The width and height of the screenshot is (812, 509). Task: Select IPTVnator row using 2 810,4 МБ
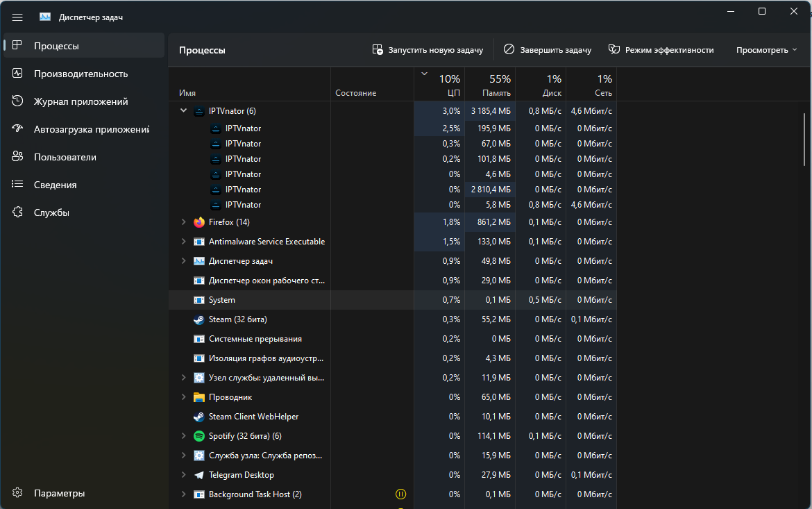(393, 189)
